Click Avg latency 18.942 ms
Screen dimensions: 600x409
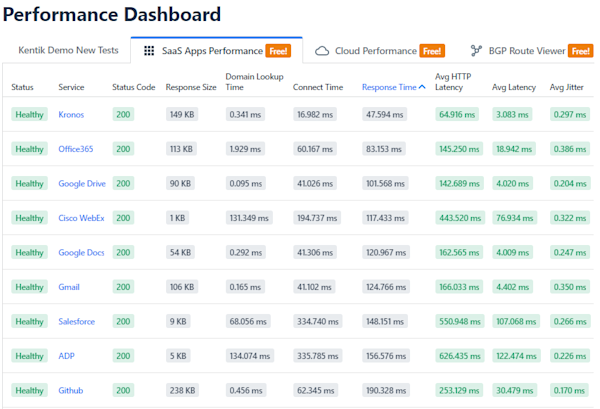point(514,149)
